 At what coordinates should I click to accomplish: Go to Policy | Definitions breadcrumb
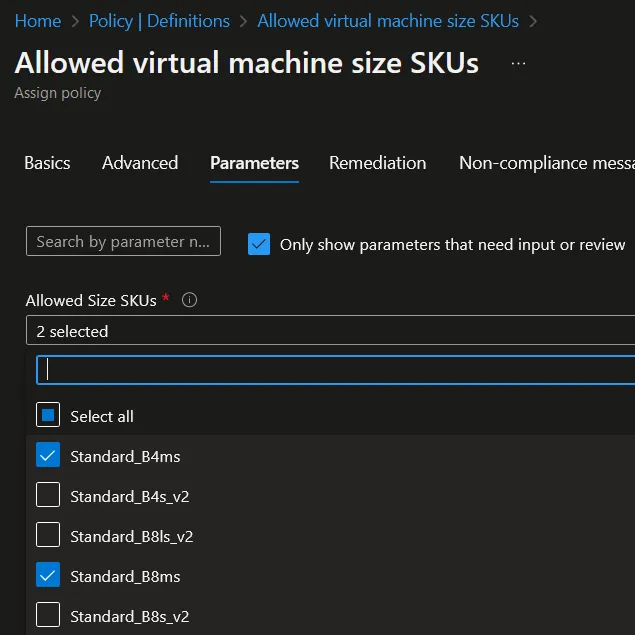[159, 21]
